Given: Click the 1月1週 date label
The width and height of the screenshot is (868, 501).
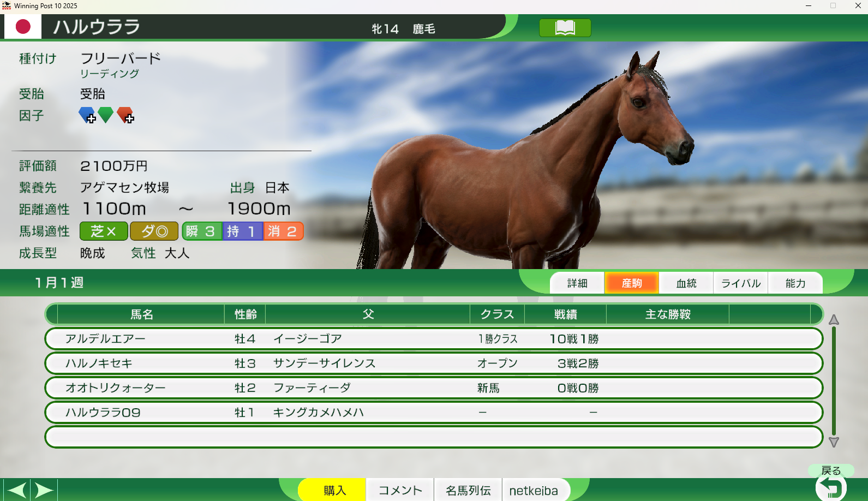Looking at the screenshot, I should point(59,283).
